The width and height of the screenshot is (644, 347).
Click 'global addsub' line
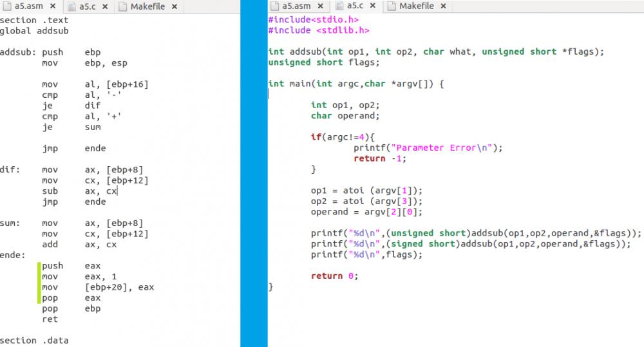point(34,31)
